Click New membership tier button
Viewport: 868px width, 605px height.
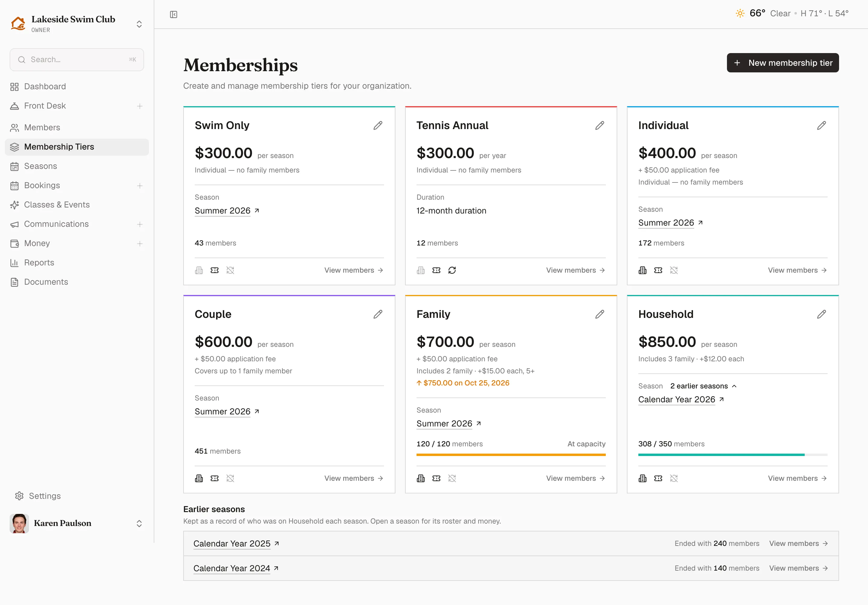point(783,63)
